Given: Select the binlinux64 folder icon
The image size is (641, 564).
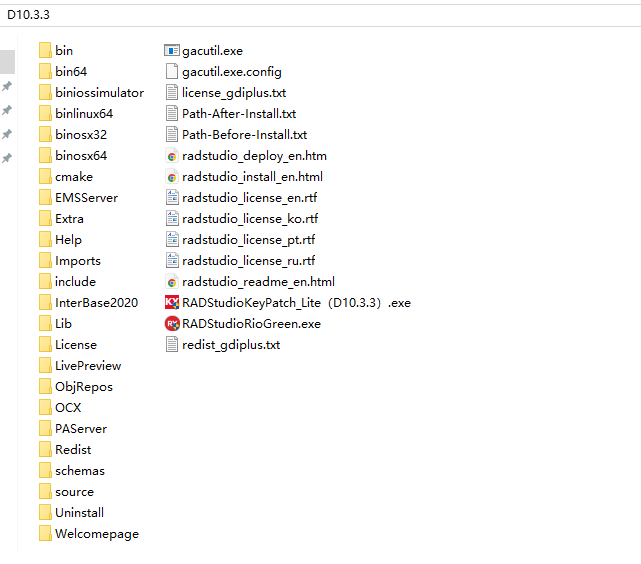Looking at the screenshot, I should tap(45, 114).
